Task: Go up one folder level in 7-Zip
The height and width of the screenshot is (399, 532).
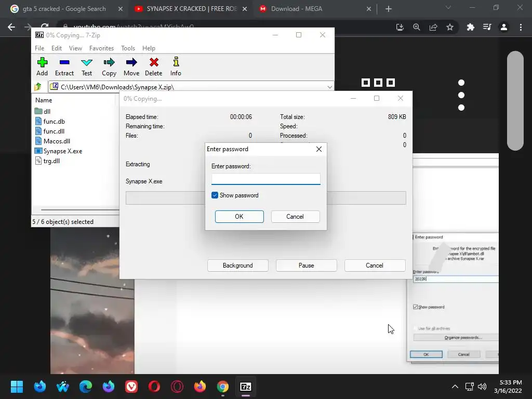Action: click(x=38, y=87)
